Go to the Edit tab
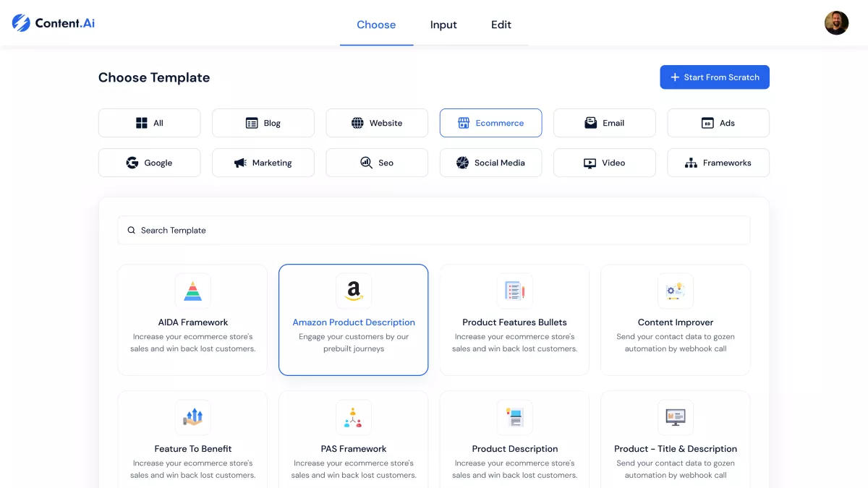 pos(501,25)
